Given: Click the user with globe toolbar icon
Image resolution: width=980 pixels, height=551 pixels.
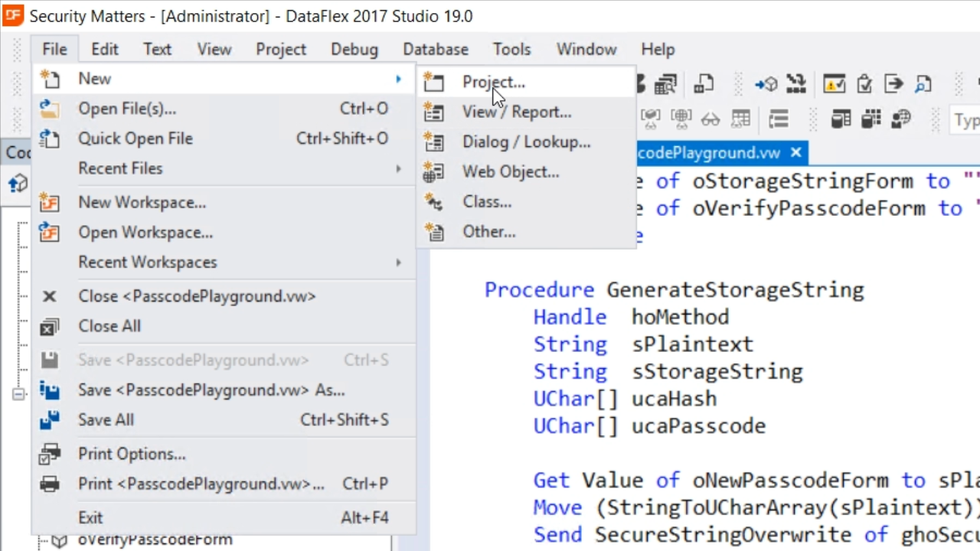Looking at the screenshot, I should coord(901,119).
